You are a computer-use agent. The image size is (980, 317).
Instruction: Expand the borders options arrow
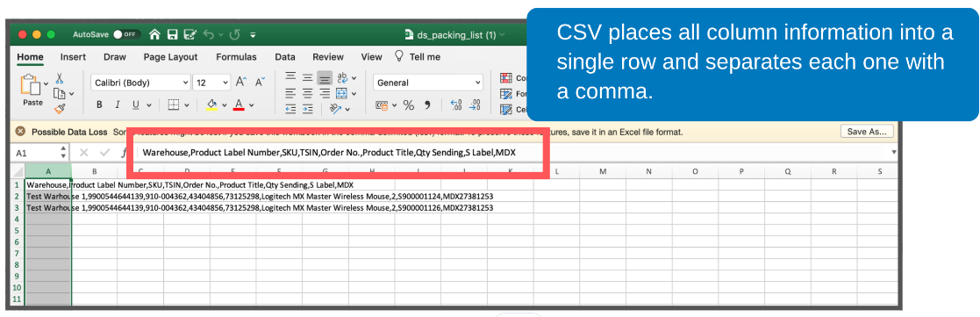[x=187, y=105]
